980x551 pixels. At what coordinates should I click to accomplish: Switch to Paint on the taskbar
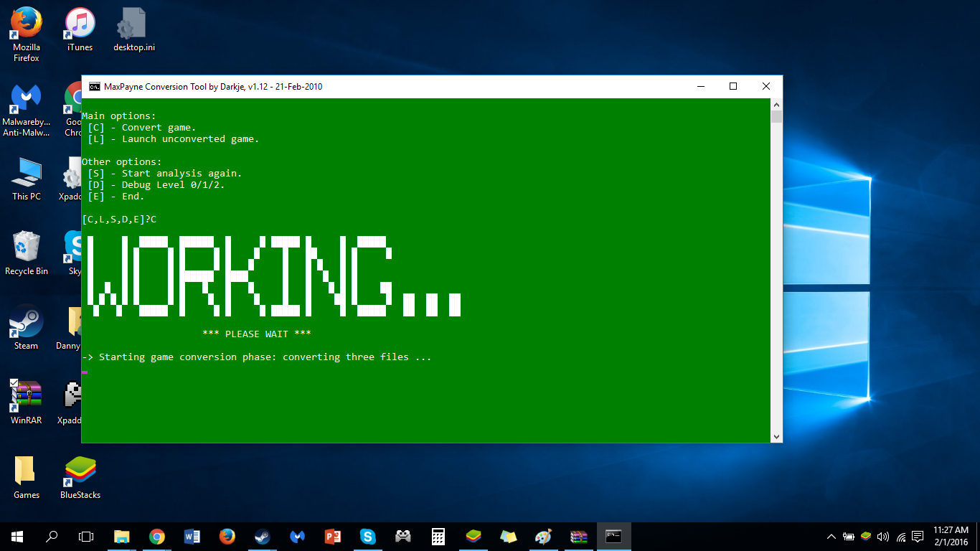tap(544, 537)
